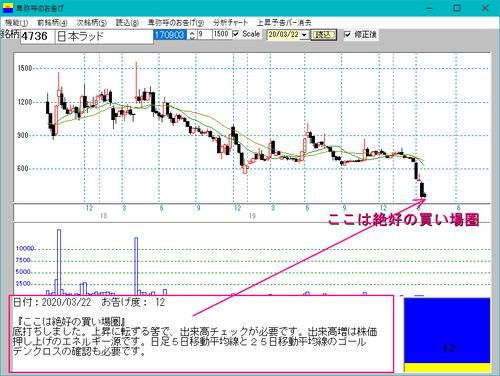Click the 10000 volume axis label

(25, 248)
